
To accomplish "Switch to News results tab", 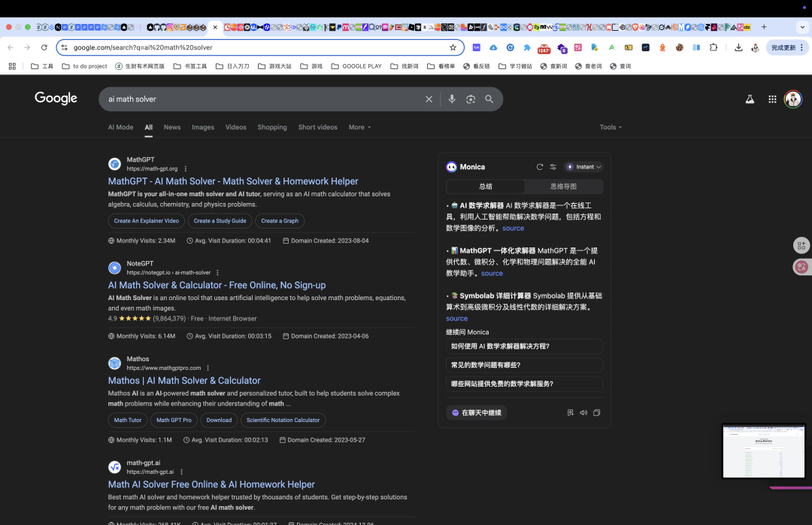I will pos(172,127).
